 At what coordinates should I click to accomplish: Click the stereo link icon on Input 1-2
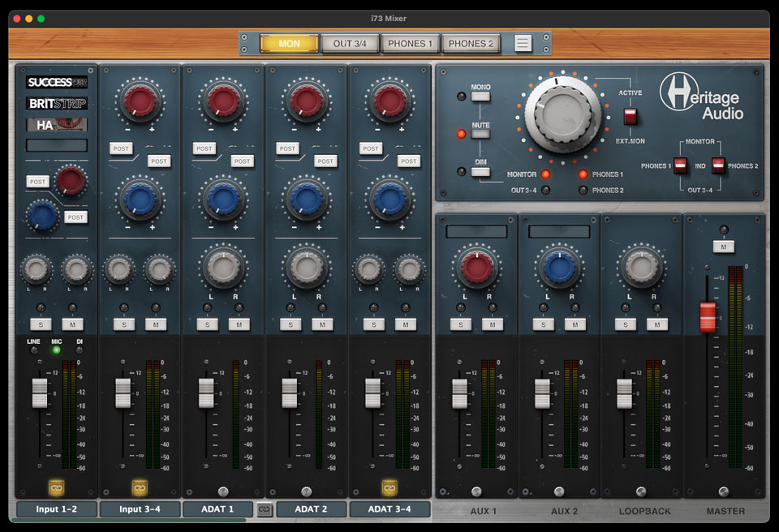tap(56, 487)
